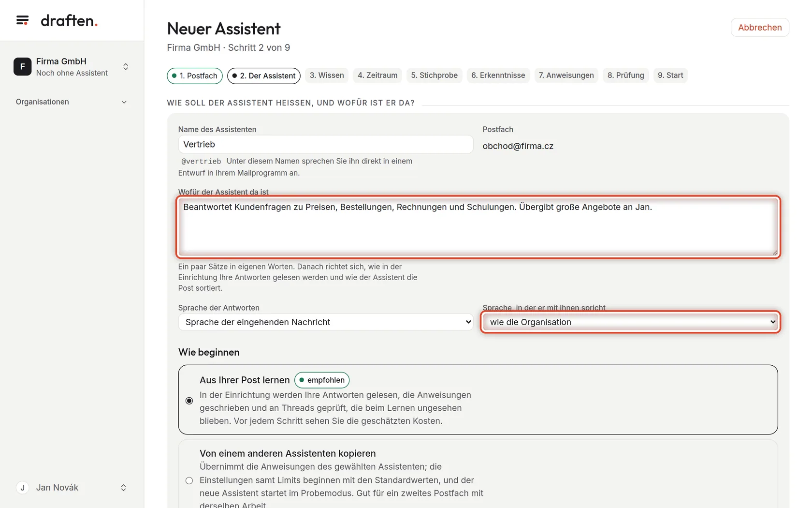
Task: Click the Jan Novák 'J' avatar
Action: [22, 488]
